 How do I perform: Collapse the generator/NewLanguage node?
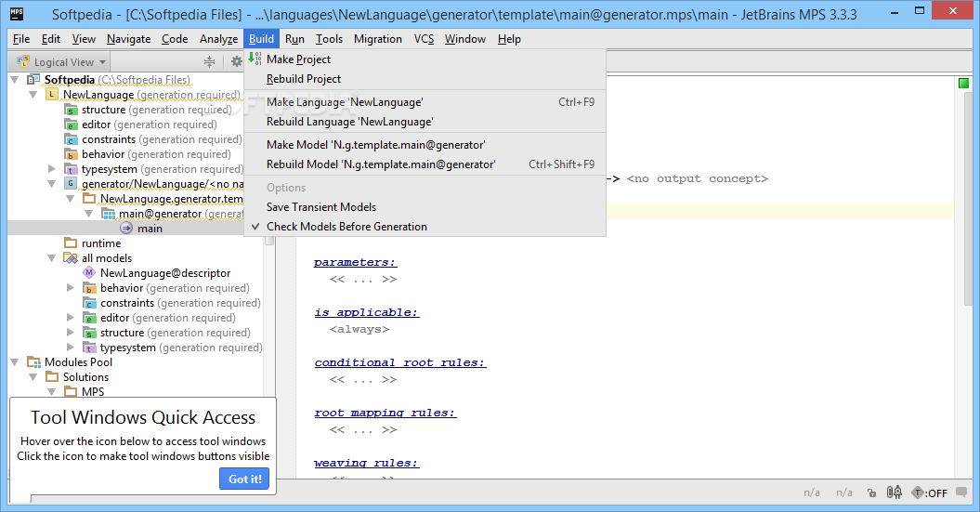[x=52, y=184]
